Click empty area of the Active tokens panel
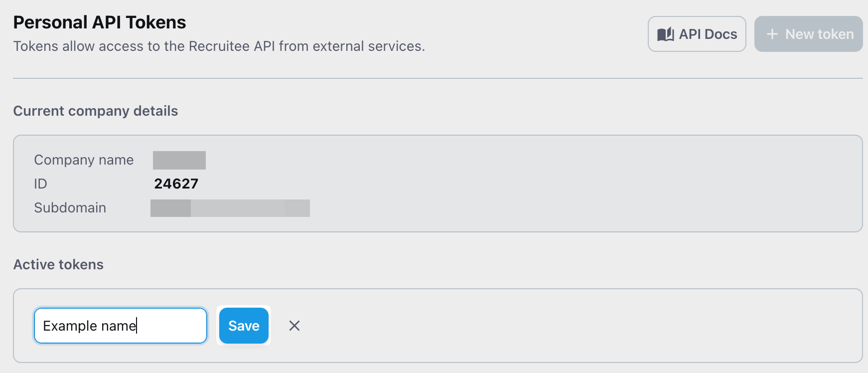Screen dimensions: 868x373 click(x=548, y=326)
